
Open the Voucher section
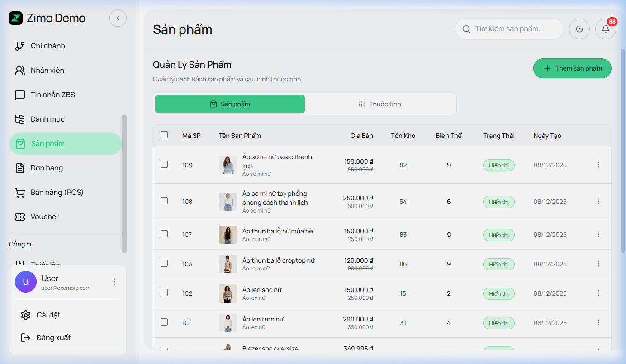point(44,217)
